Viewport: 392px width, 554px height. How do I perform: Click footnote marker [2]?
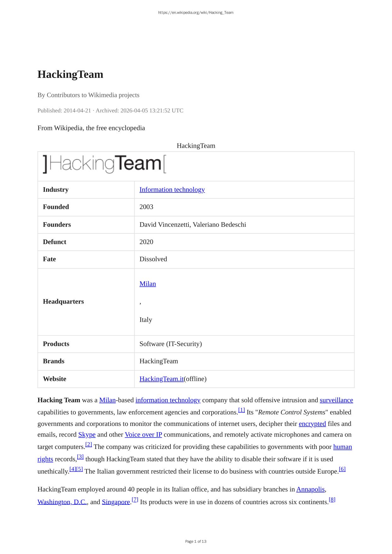click(89, 444)
